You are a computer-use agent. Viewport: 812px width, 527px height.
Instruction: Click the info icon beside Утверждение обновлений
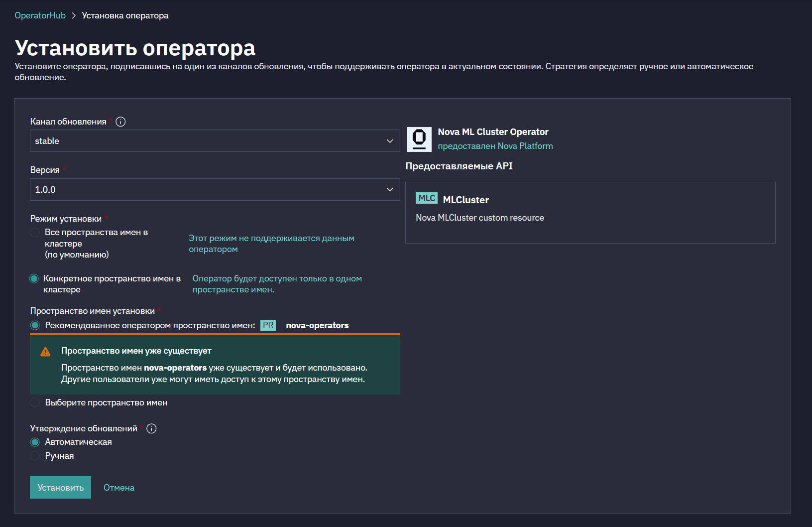[151, 428]
